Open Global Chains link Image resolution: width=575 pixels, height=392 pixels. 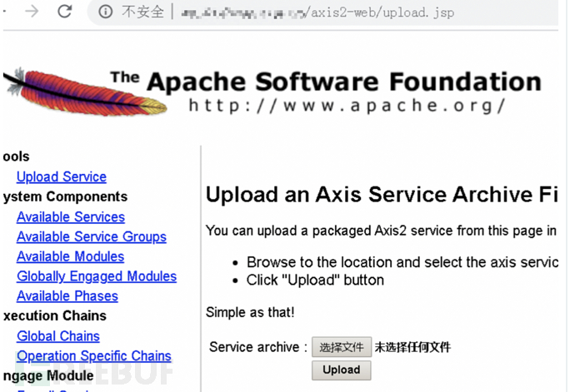click(x=58, y=336)
